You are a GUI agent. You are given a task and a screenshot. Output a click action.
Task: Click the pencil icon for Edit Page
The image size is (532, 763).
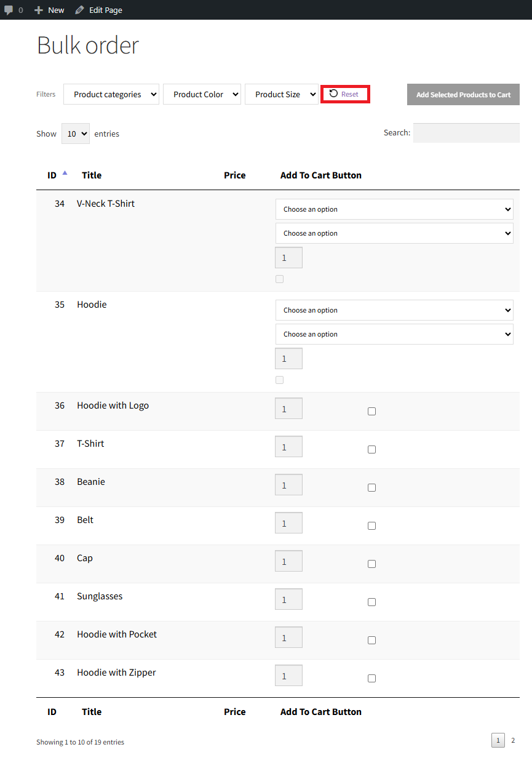click(79, 10)
